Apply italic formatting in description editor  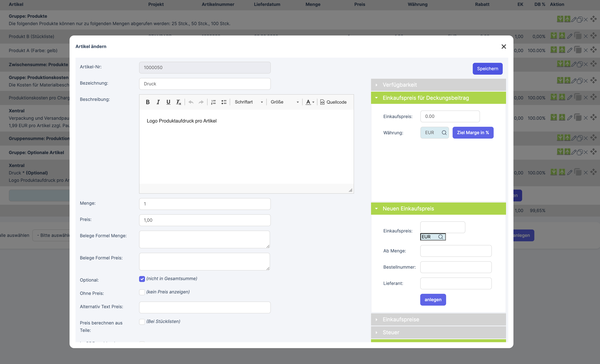pyautogui.click(x=158, y=102)
